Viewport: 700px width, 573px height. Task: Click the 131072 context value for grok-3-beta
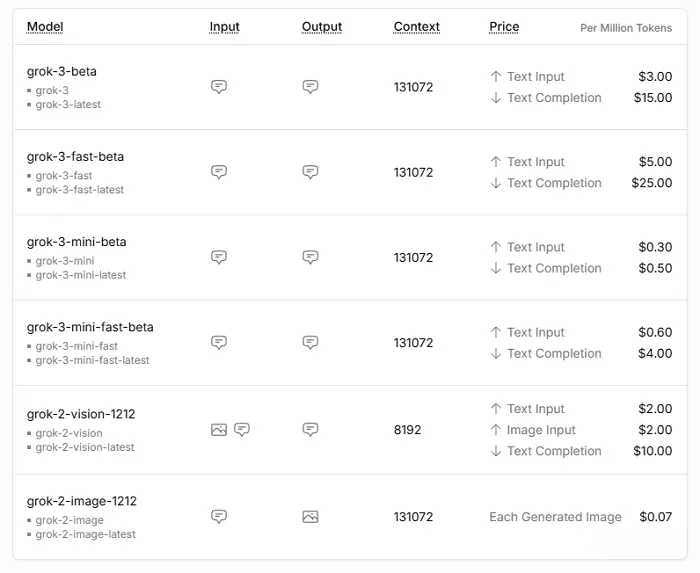coord(413,87)
